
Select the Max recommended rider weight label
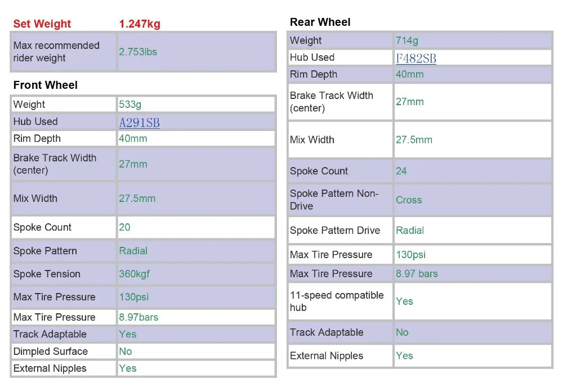56,52
